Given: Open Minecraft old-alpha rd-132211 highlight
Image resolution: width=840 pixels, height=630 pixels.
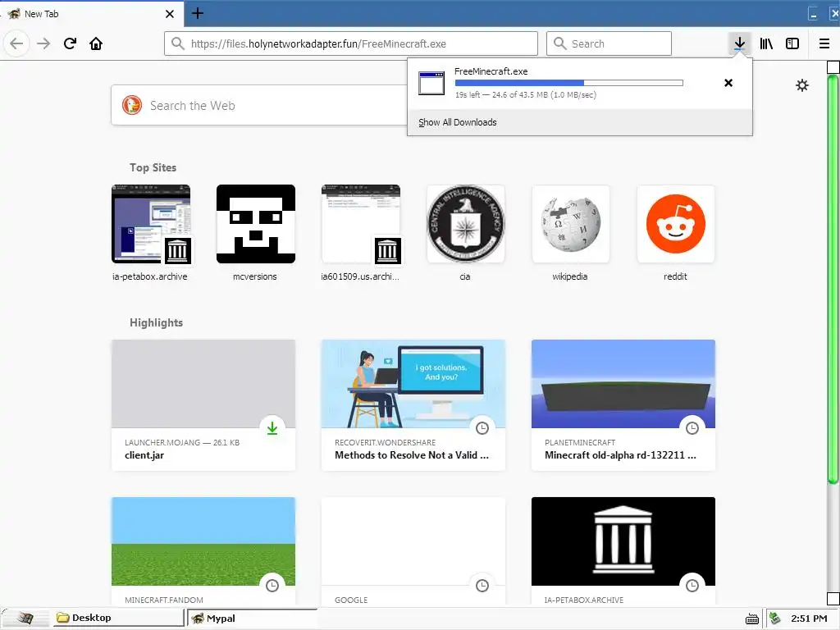Looking at the screenshot, I should [623, 405].
